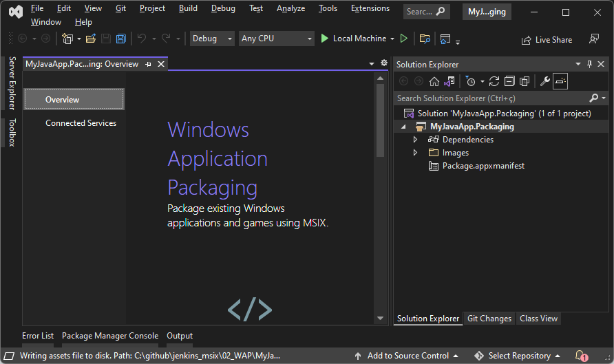The height and width of the screenshot is (364, 614).
Task: Open the Extensions menu
Action: coord(370,8)
